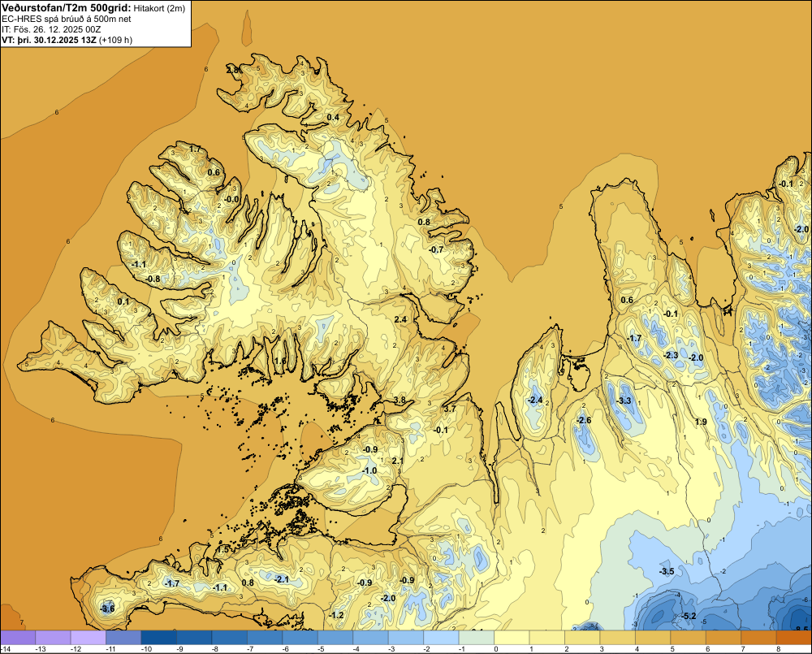
Task: Click the '-0.8' temperature value on the map
Action: click(153, 279)
